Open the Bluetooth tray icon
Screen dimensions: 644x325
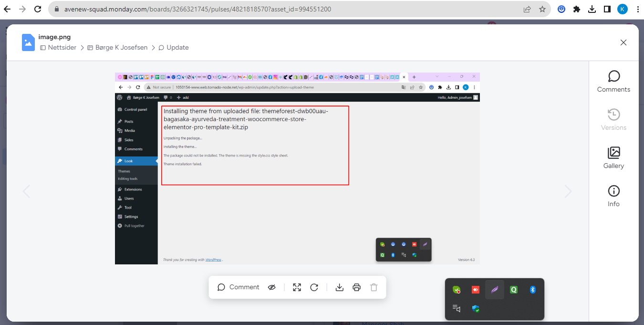tap(533, 290)
